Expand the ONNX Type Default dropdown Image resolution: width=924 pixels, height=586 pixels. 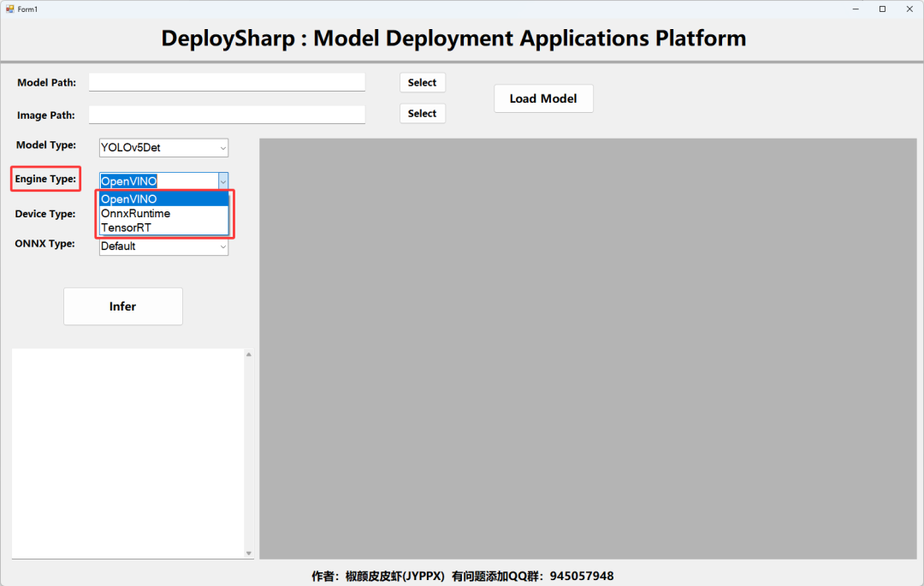(163, 246)
